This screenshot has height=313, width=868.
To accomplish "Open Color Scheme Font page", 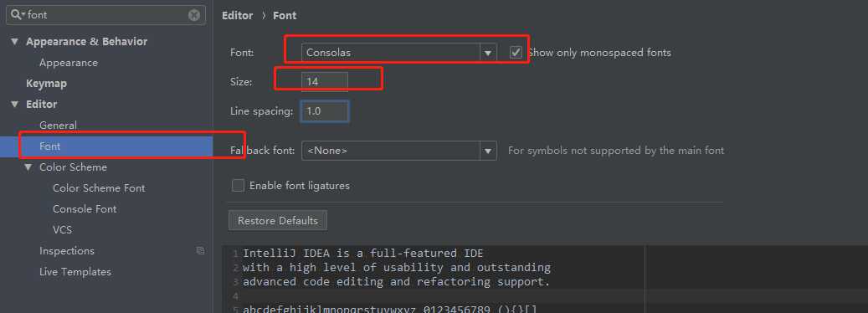I will point(99,188).
